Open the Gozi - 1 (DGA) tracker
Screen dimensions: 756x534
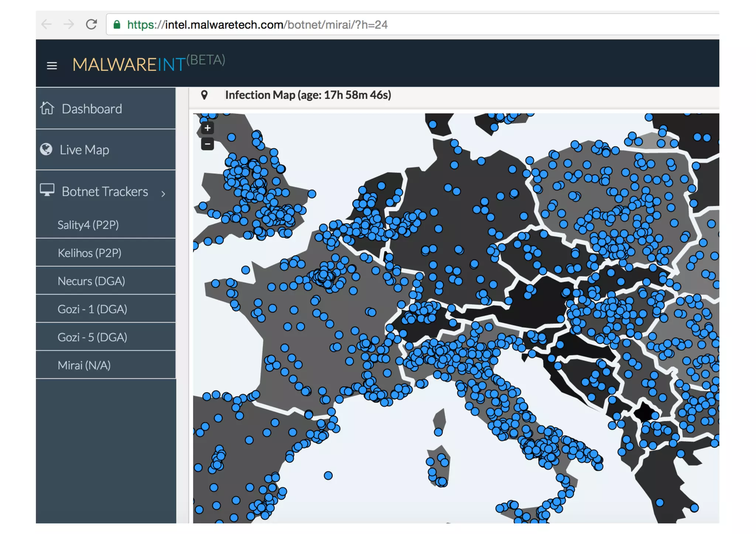click(92, 309)
